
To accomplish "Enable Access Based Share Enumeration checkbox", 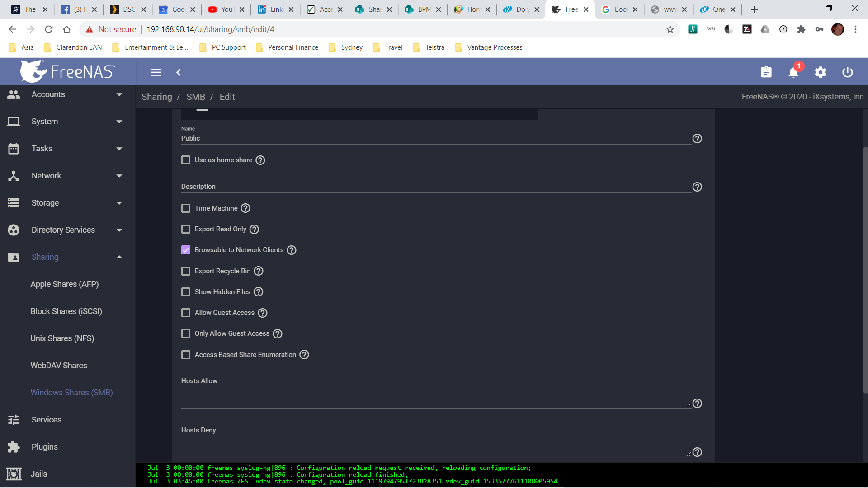I will click(x=186, y=355).
